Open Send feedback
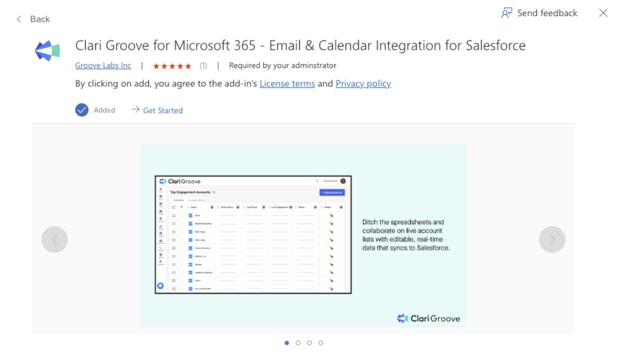644x357 pixels. point(539,13)
